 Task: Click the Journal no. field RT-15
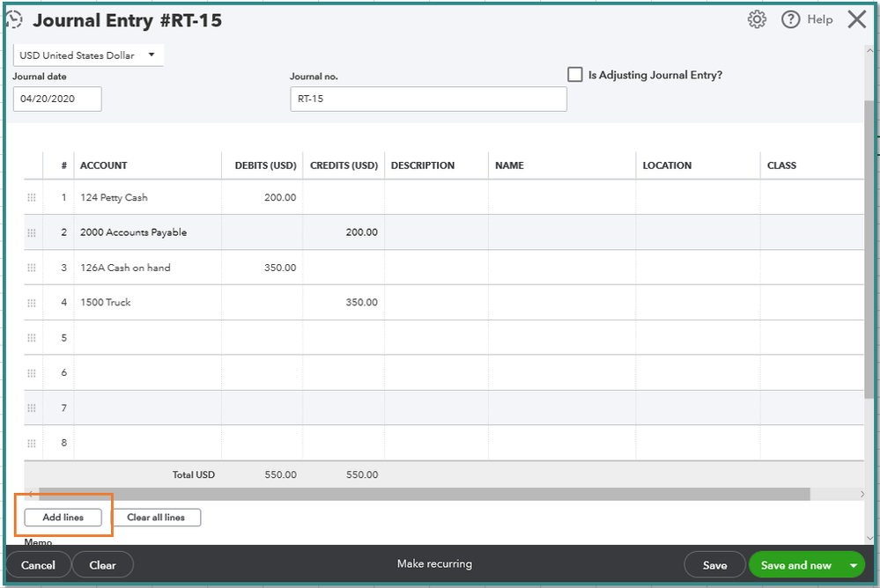point(428,99)
